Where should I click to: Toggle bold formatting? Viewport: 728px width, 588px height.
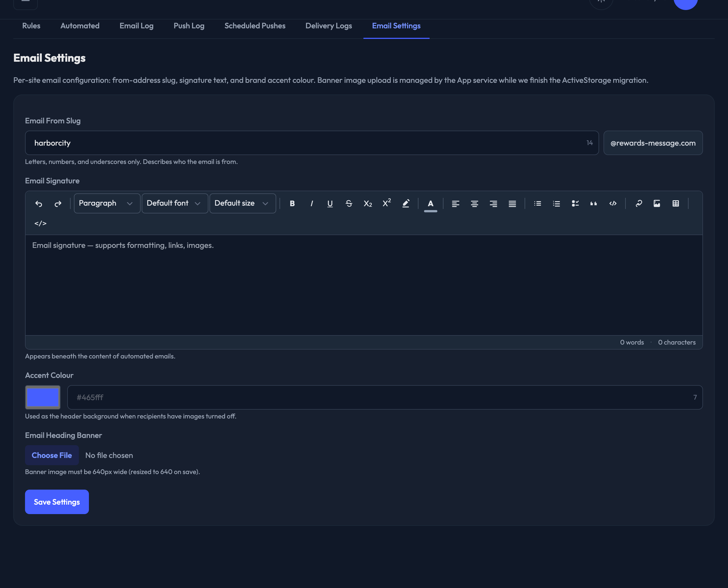click(x=292, y=204)
